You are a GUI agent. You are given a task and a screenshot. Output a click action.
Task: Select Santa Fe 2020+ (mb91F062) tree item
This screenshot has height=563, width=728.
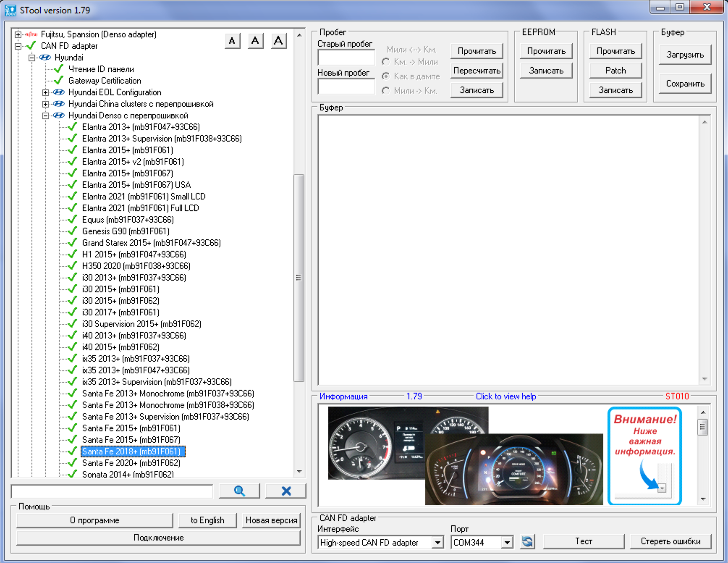(131, 463)
